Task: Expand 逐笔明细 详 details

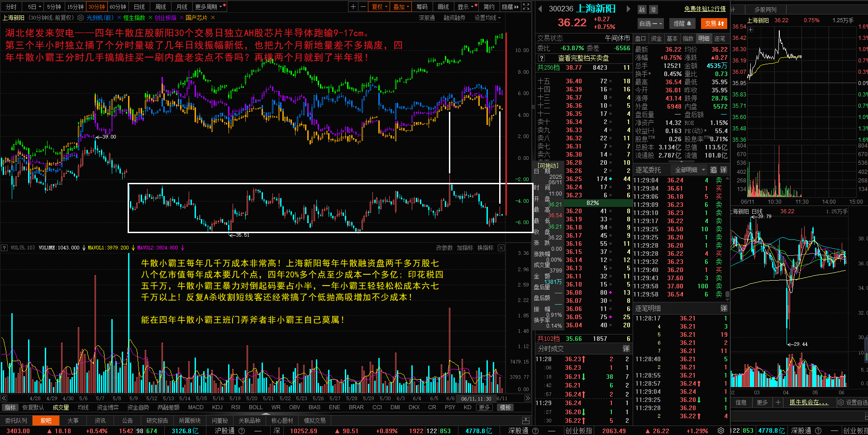Action: 724,308
